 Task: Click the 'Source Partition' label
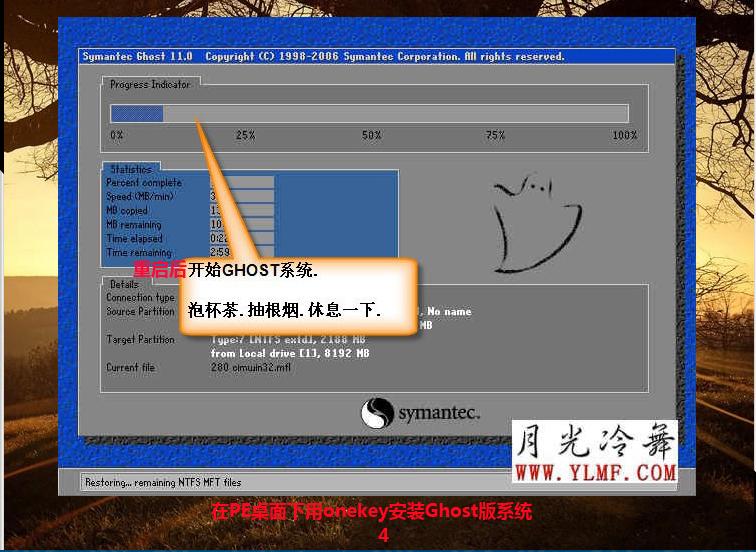(140, 311)
